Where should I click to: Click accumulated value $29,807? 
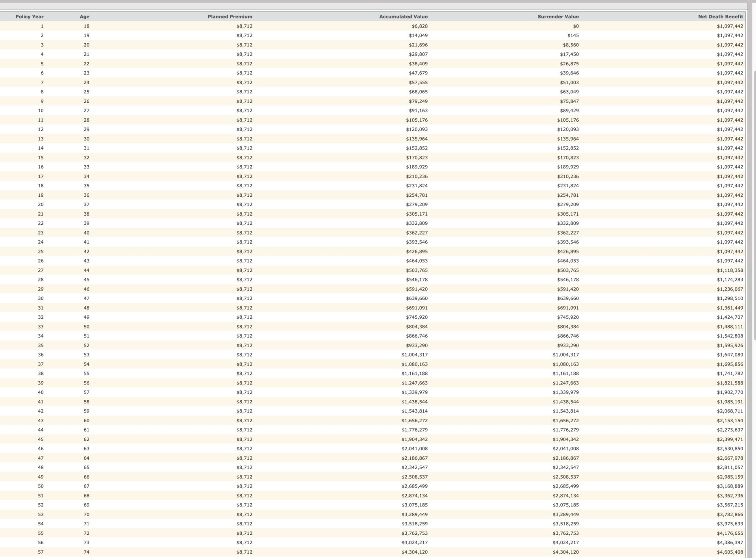point(418,54)
